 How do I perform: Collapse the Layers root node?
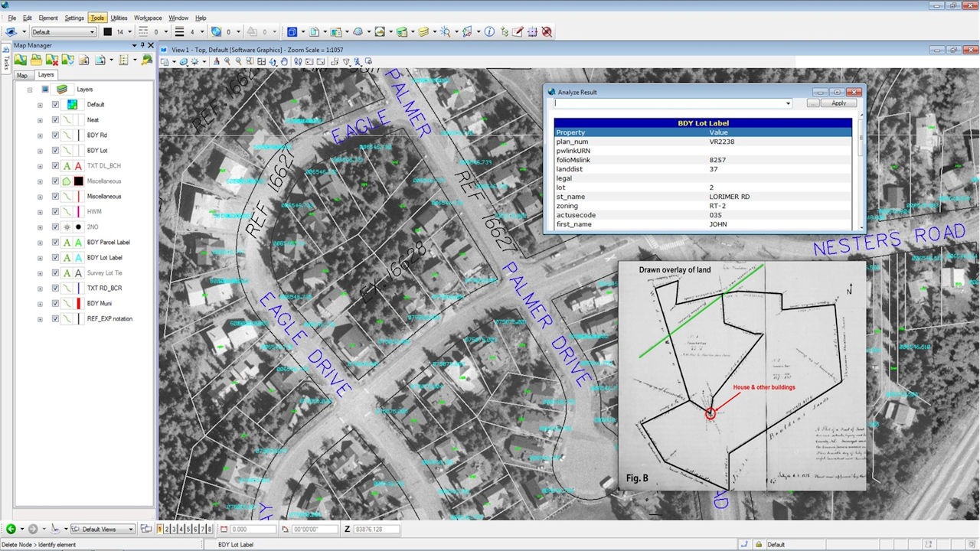click(x=30, y=90)
